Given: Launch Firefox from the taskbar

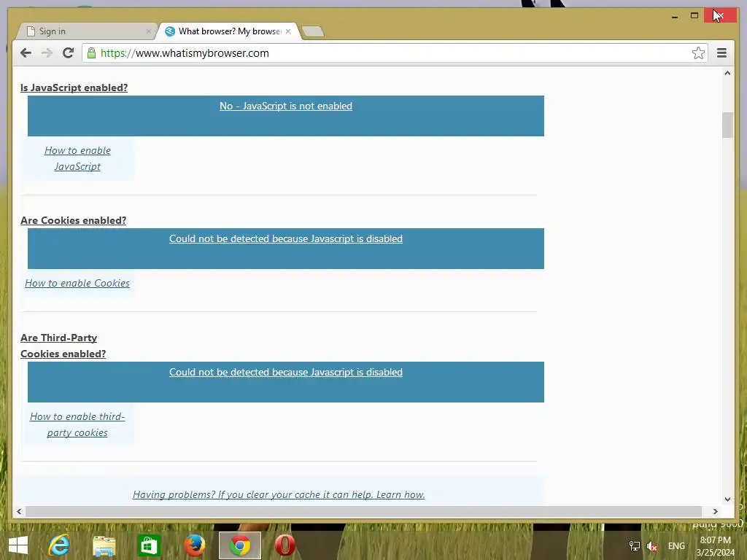Looking at the screenshot, I should tap(195, 545).
